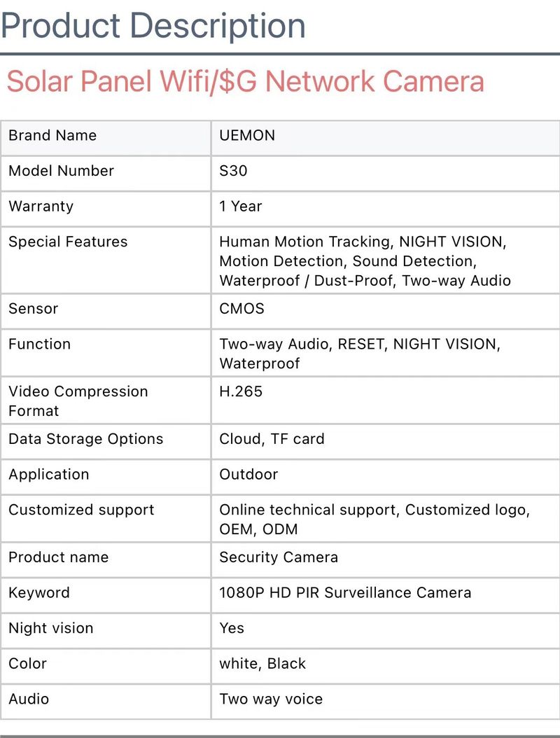Click the Product Description heading
The height and width of the screenshot is (738, 560).
pyautogui.click(x=153, y=25)
